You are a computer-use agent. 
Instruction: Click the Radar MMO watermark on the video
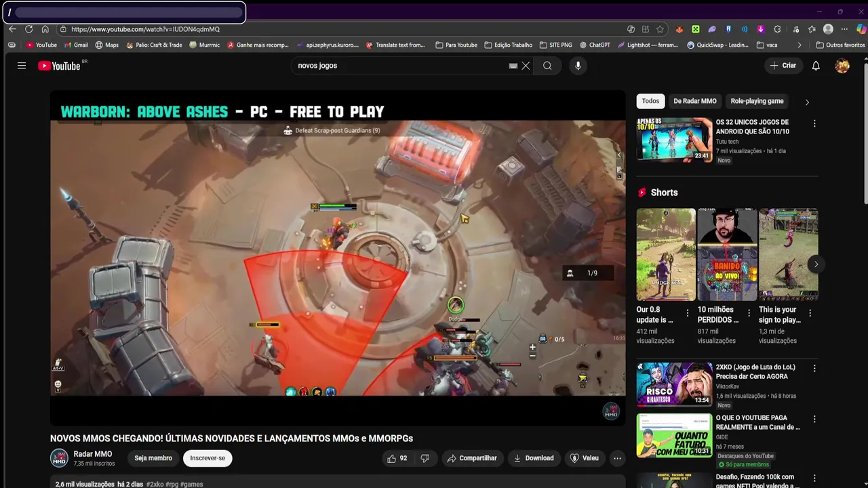tap(611, 411)
